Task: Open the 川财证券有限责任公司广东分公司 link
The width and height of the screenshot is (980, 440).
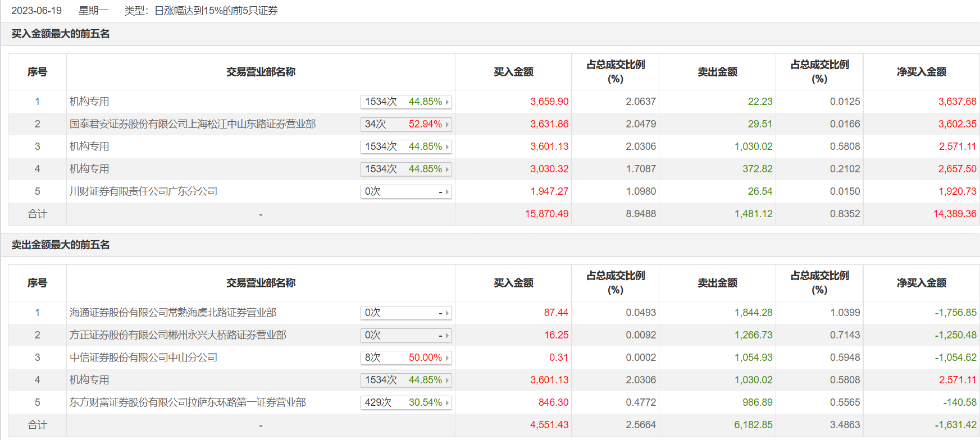Action: point(143,191)
